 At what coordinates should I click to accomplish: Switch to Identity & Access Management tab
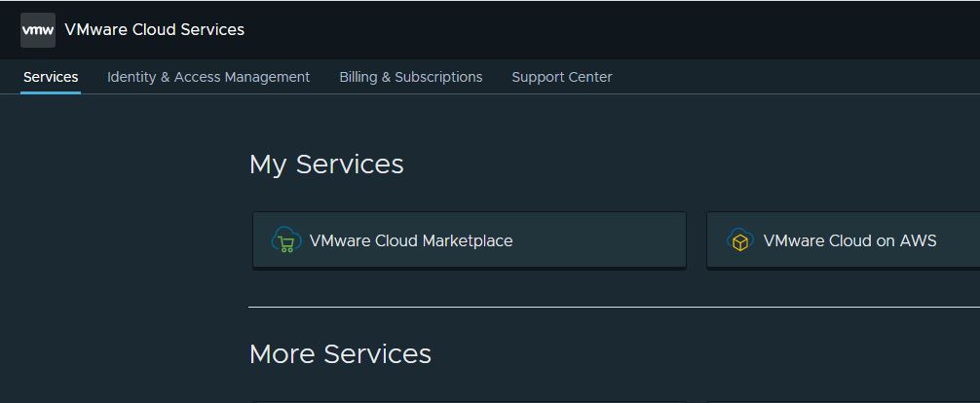coord(208,77)
